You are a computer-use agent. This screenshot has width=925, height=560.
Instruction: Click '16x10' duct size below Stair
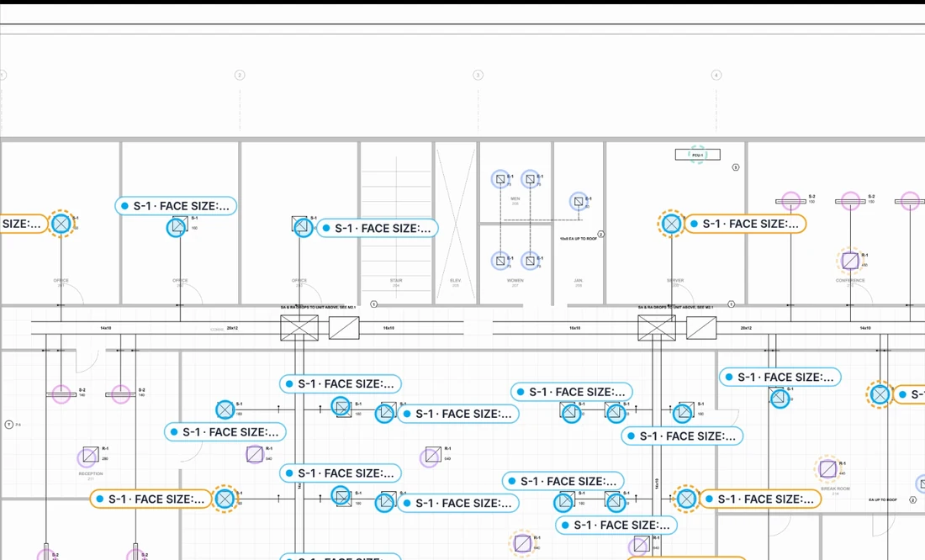tap(388, 327)
